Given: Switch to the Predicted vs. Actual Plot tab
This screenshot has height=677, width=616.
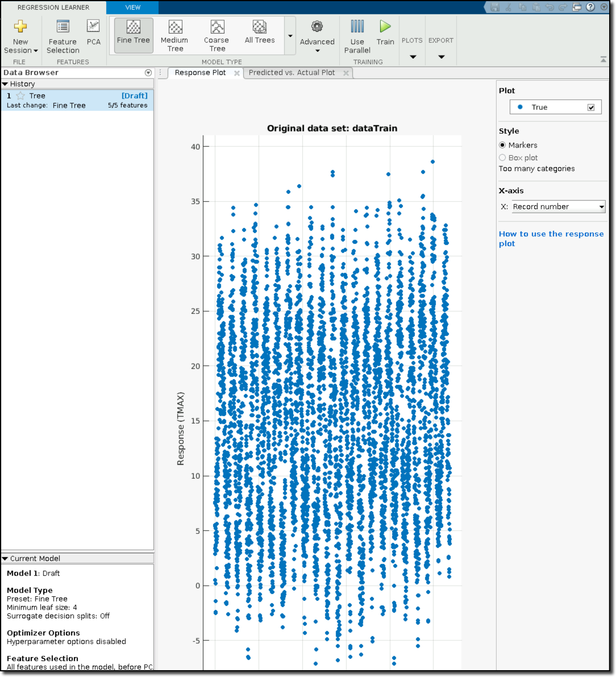Looking at the screenshot, I should click(292, 72).
